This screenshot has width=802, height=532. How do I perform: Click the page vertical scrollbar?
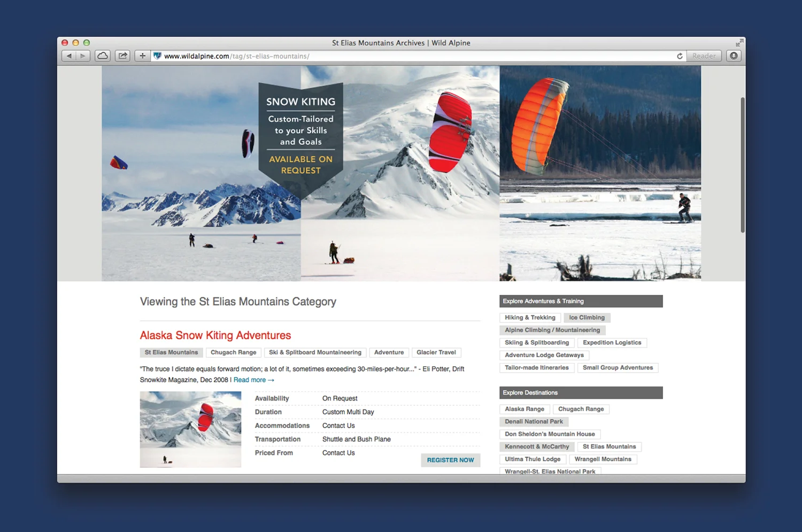tap(743, 165)
